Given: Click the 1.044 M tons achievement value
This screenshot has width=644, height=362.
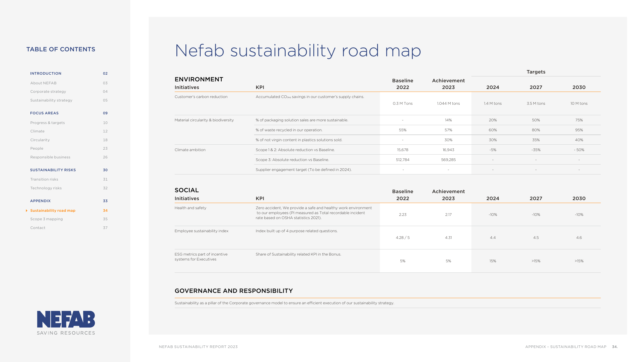Looking at the screenshot, I should (448, 104).
